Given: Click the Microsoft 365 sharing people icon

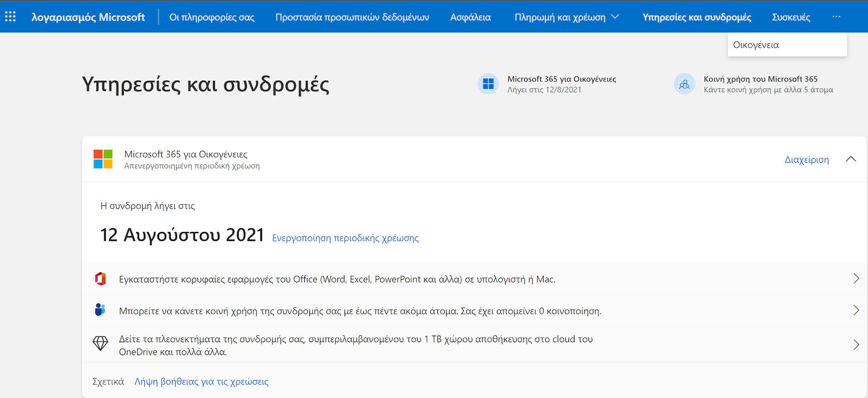Looking at the screenshot, I should [x=685, y=84].
